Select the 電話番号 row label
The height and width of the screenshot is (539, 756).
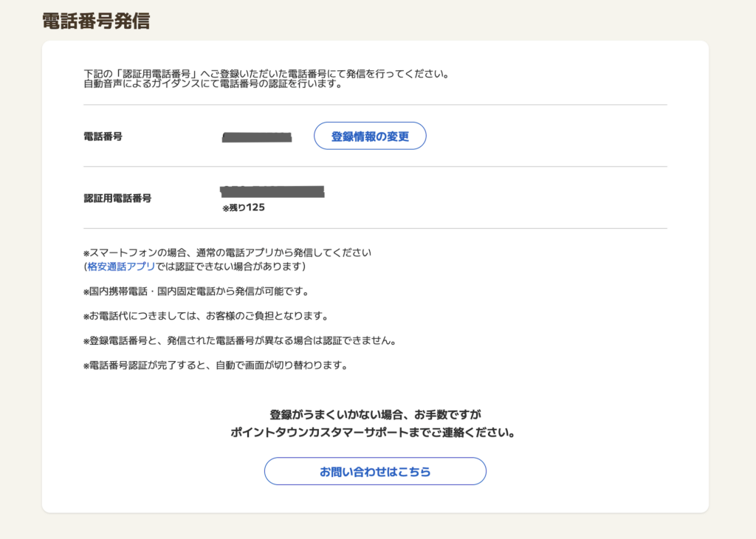click(103, 137)
